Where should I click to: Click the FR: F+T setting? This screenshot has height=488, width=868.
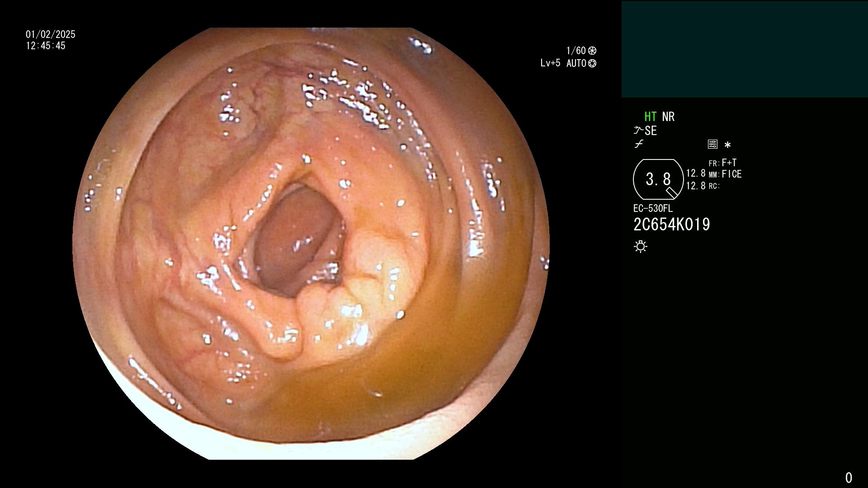point(722,163)
